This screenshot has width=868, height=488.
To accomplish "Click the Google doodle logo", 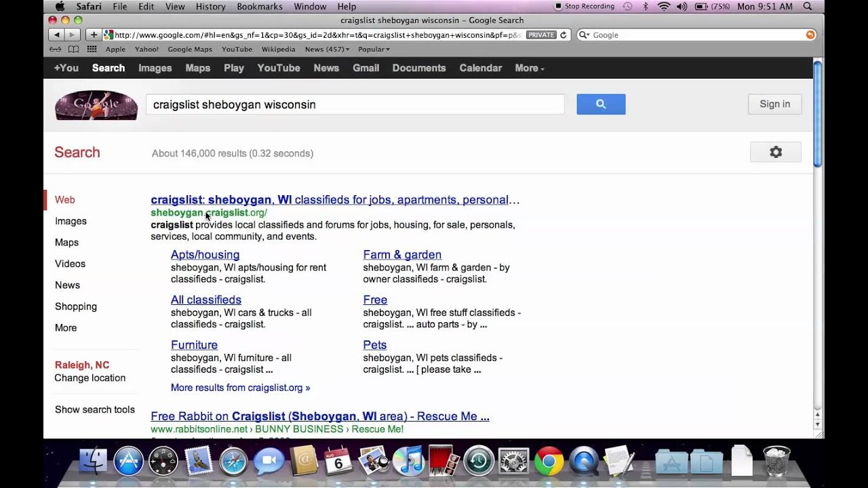I will click(x=96, y=105).
